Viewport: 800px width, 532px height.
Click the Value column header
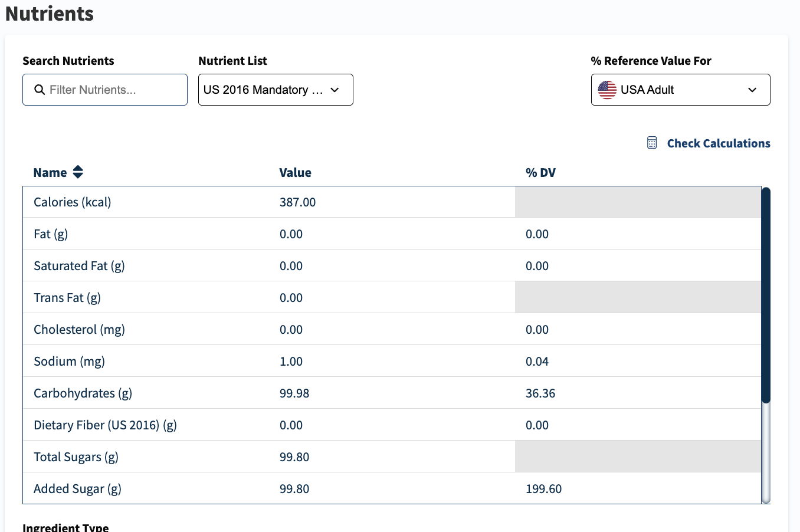pyautogui.click(x=295, y=173)
